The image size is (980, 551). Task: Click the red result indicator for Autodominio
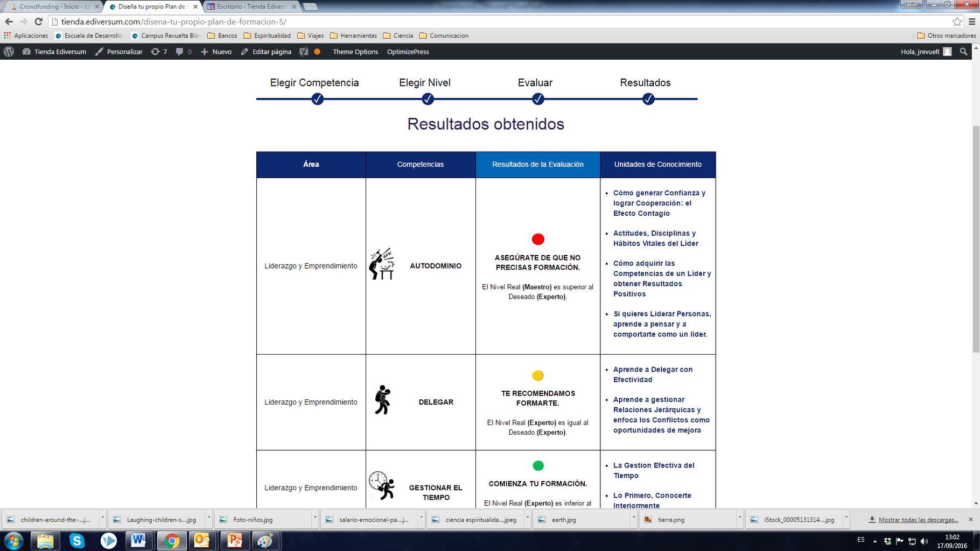click(x=537, y=239)
